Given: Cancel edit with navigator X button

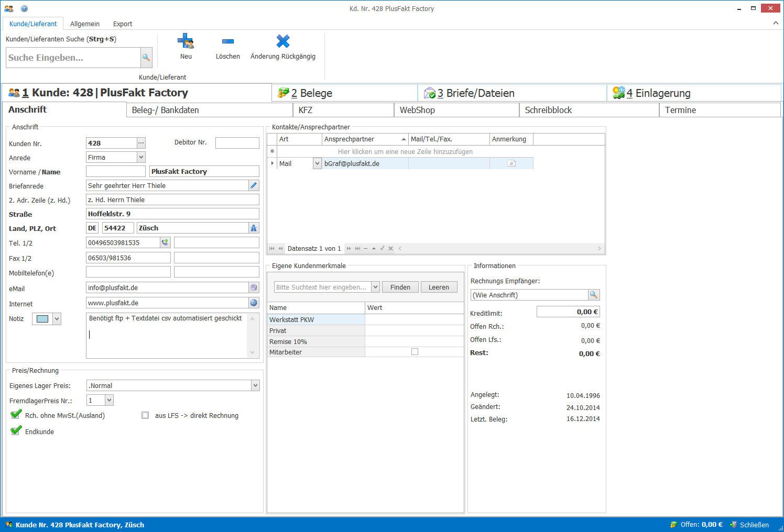Looking at the screenshot, I should pos(390,248).
